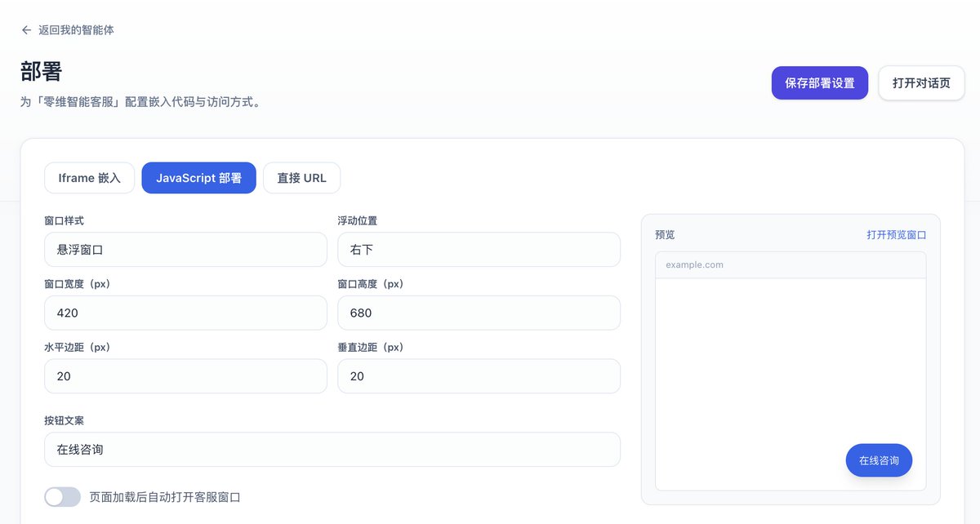This screenshot has width=980, height=524.
Task: Click the 按钮文案 field containing 在线咨询
Action: pos(332,450)
